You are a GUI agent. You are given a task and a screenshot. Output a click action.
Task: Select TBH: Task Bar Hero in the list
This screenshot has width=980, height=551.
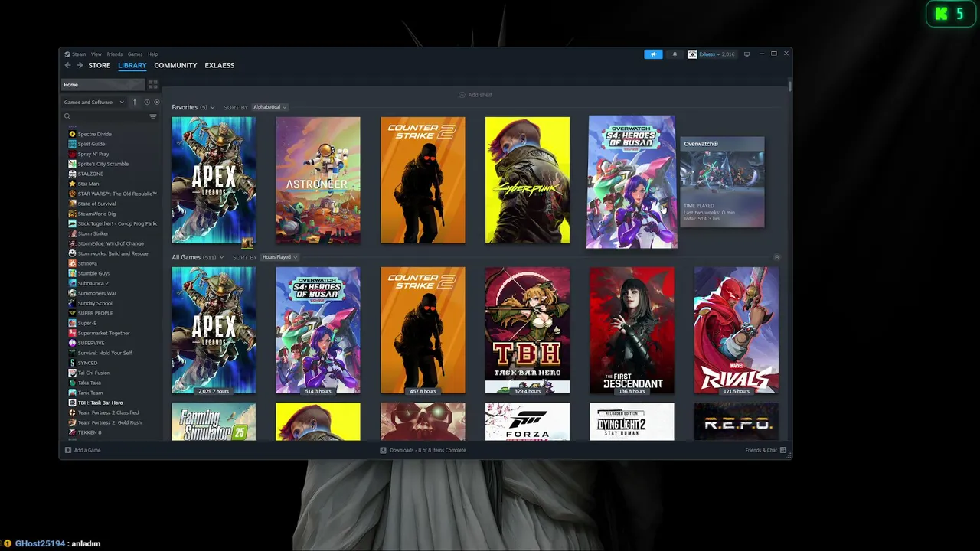tap(100, 403)
